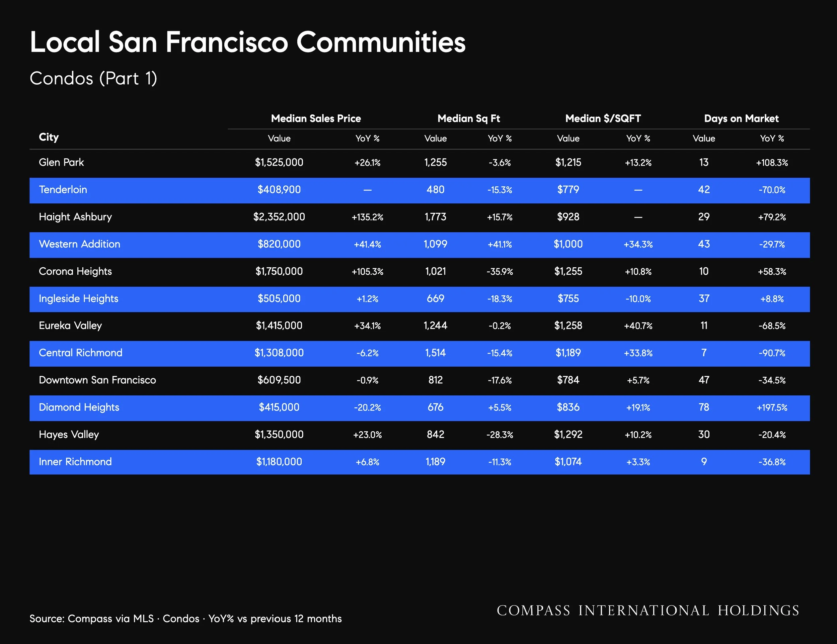Screen dimensions: 837x644
Task: Select Hayes Valley's $1,292 per sqft
Action: [x=568, y=435]
